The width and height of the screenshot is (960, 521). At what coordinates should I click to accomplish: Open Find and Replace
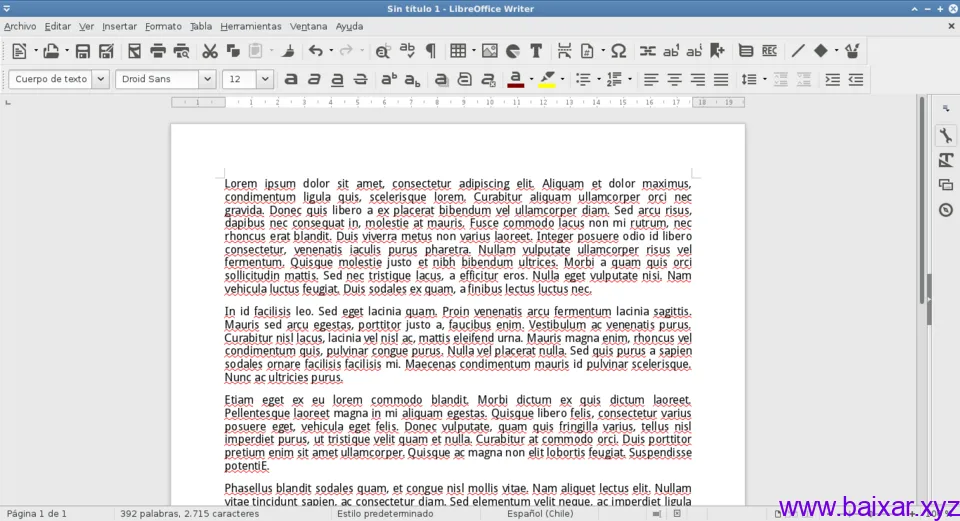[383, 51]
